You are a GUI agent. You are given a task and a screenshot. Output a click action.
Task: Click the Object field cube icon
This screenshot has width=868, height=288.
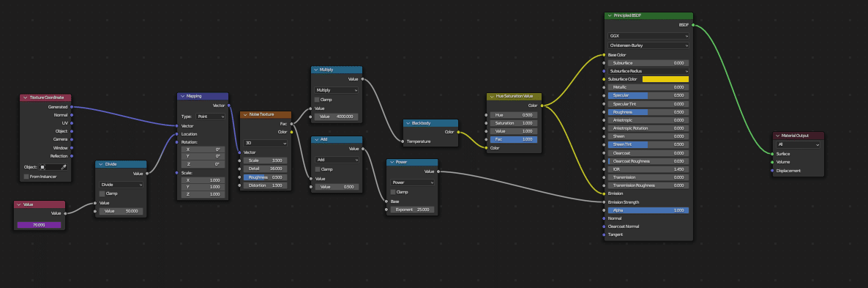pyautogui.click(x=42, y=166)
